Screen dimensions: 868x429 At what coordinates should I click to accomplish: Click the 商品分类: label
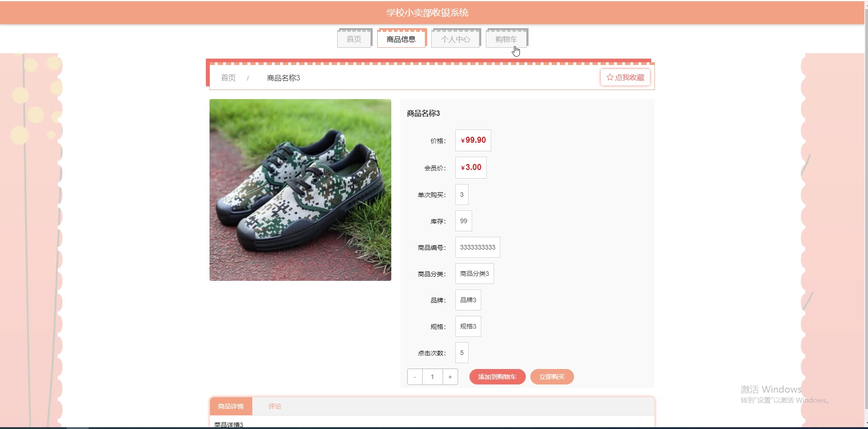[x=432, y=274]
